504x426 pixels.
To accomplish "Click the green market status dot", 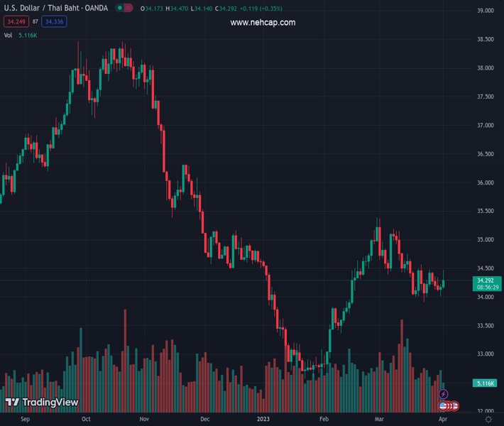I will (119, 8).
